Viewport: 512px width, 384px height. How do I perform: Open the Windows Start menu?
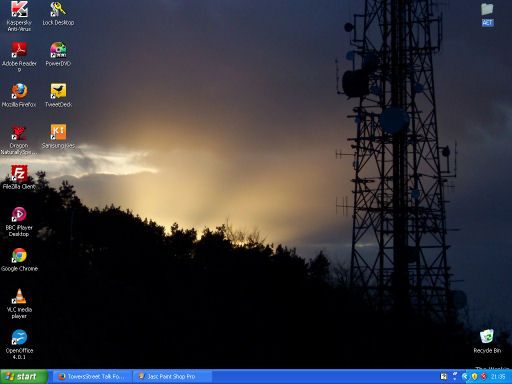pyautogui.click(x=24, y=377)
